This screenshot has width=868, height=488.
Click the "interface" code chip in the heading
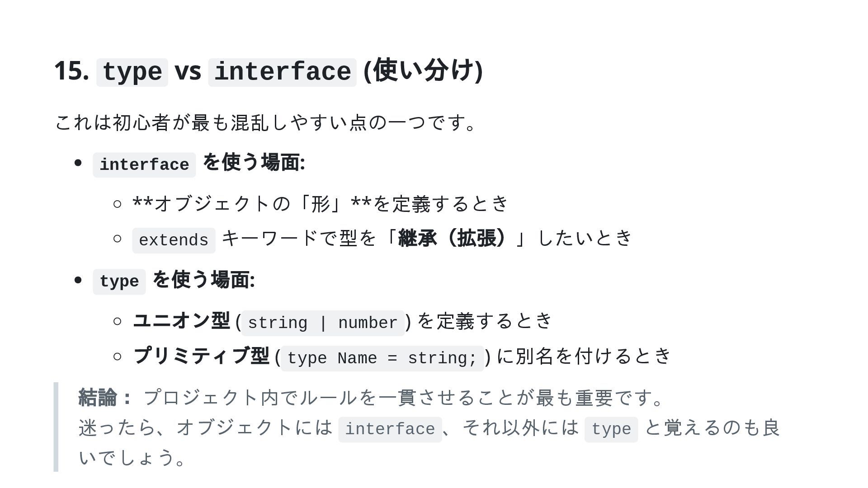pos(282,72)
